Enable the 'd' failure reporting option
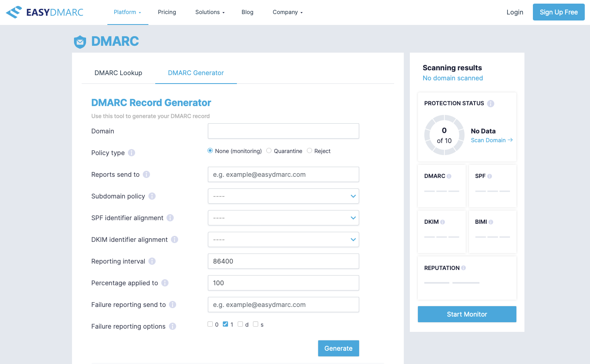This screenshot has height=364, width=590. pos(240,324)
